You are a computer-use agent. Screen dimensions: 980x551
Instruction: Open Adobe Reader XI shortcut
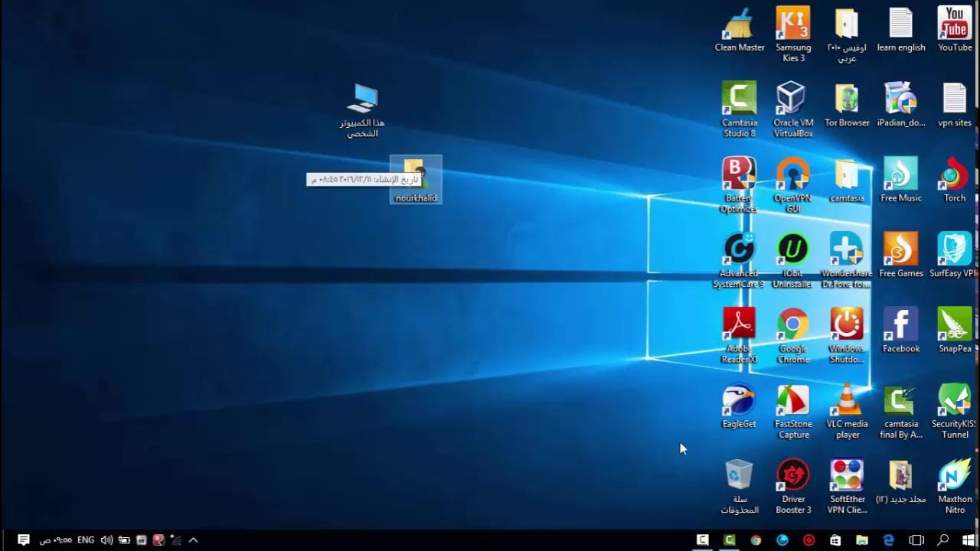pyautogui.click(x=739, y=335)
